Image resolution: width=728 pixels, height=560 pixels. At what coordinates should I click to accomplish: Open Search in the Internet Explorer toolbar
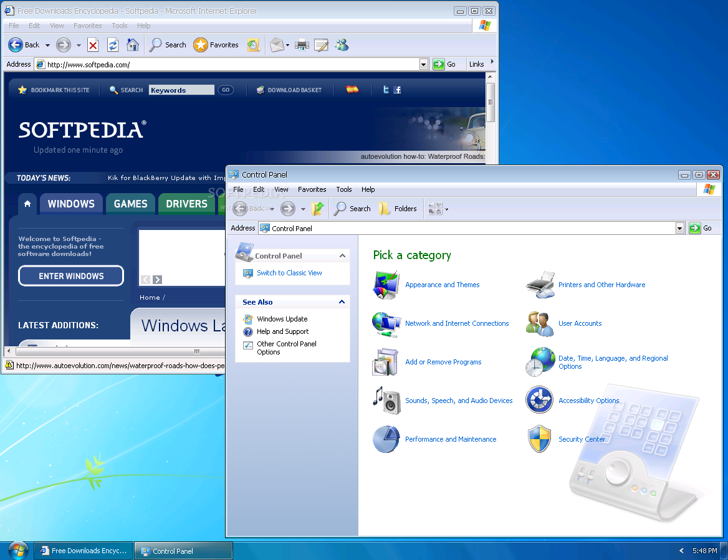pyautogui.click(x=168, y=45)
